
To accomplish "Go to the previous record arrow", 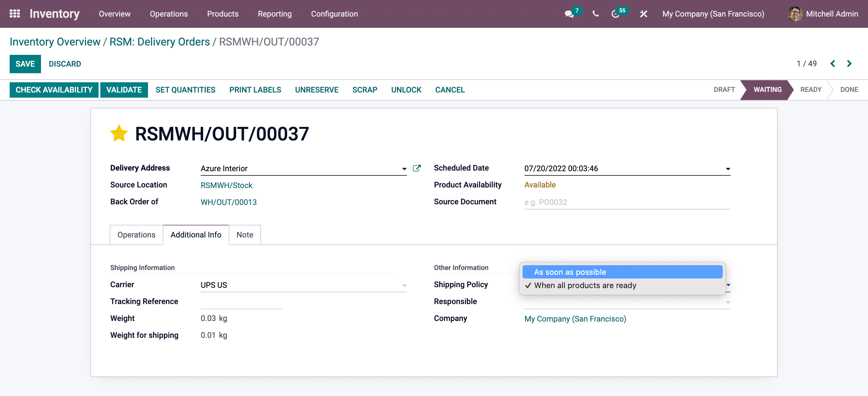I will (833, 64).
